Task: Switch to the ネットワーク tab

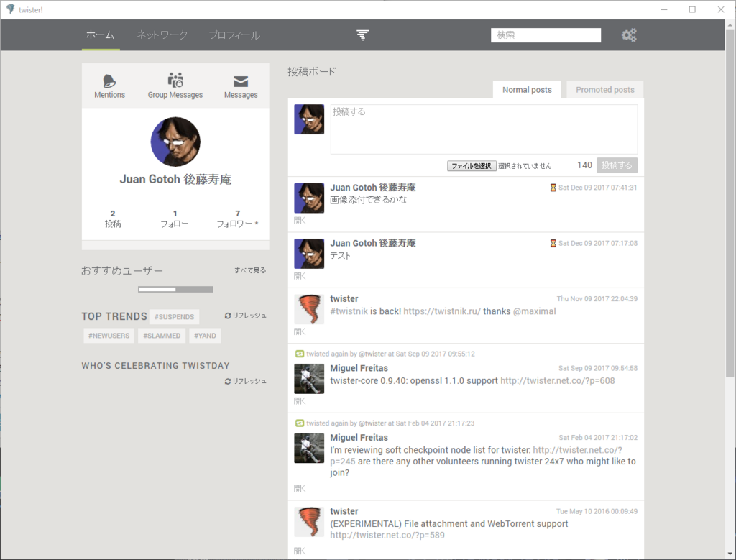Action: click(x=162, y=35)
